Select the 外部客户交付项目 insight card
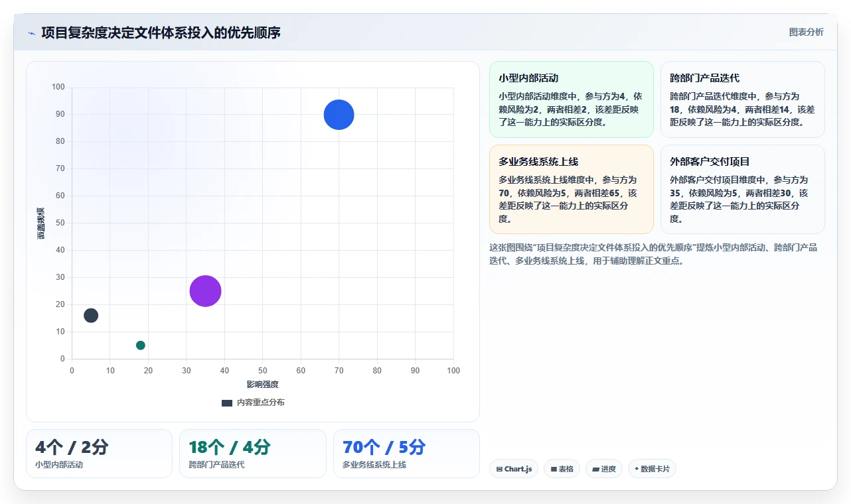The height and width of the screenshot is (504, 851). [743, 190]
